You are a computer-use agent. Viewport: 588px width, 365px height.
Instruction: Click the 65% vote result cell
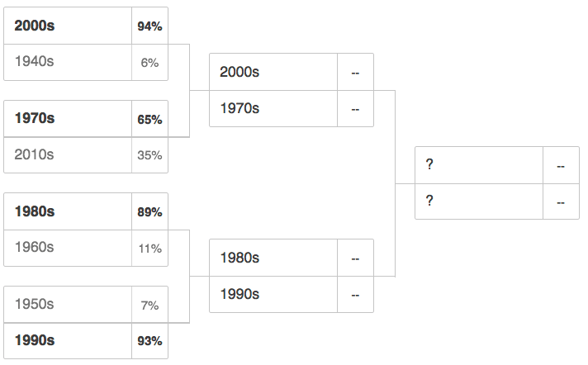(149, 119)
